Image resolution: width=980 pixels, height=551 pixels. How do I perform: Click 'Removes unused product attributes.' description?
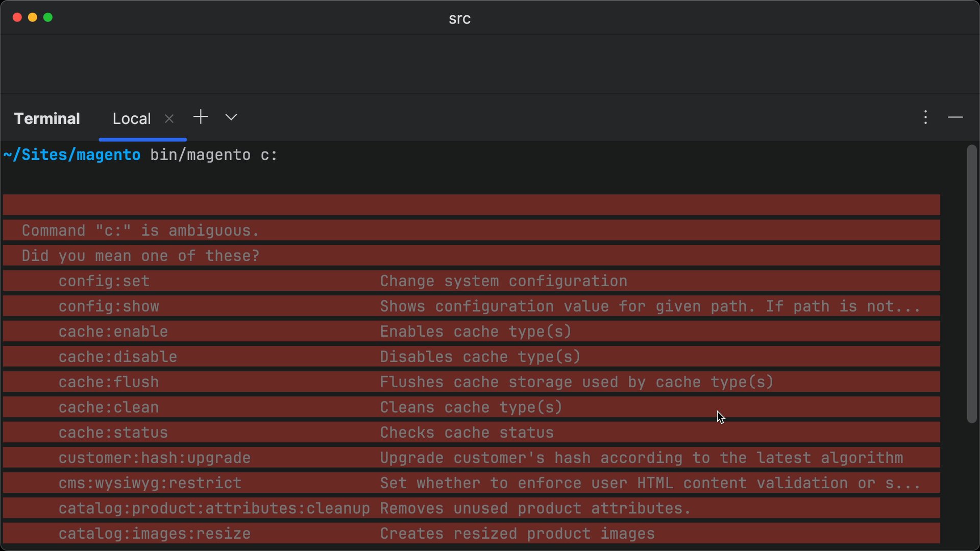[x=535, y=508]
